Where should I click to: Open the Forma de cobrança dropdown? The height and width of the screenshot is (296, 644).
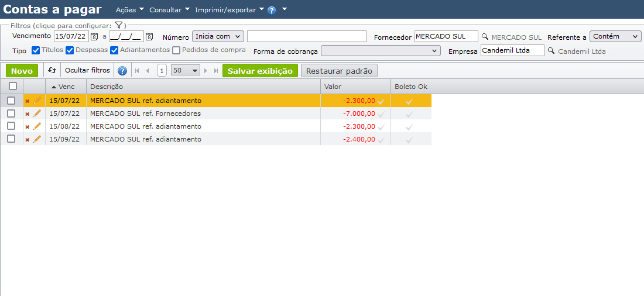[x=381, y=50]
